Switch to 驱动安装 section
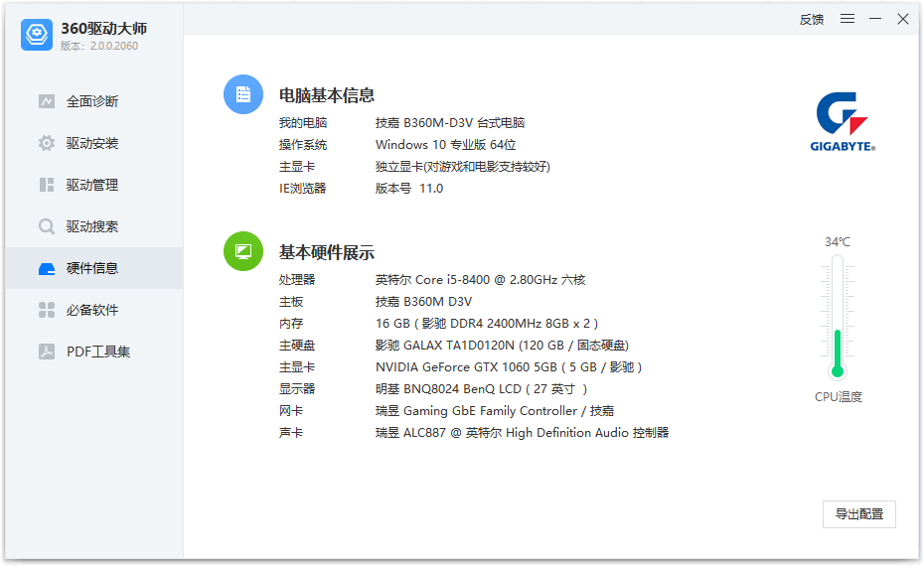 click(x=94, y=143)
